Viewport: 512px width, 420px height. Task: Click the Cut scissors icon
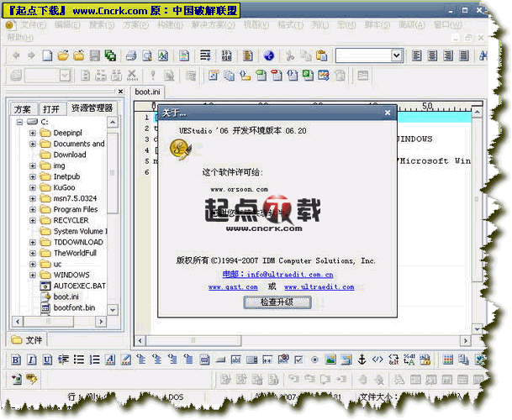(x=290, y=55)
